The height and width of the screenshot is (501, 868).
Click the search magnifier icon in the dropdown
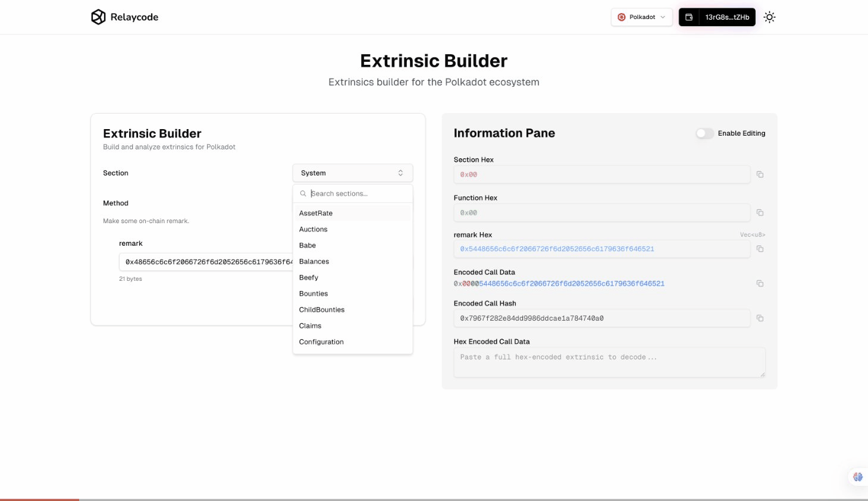303,193
